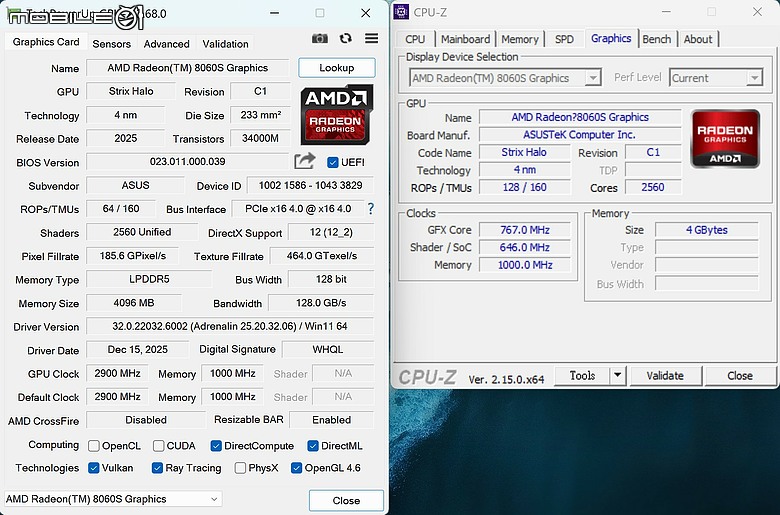The width and height of the screenshot is (780, 515).
Task: Click the Close button in GPU-Z
Action: tap(346, 500)
